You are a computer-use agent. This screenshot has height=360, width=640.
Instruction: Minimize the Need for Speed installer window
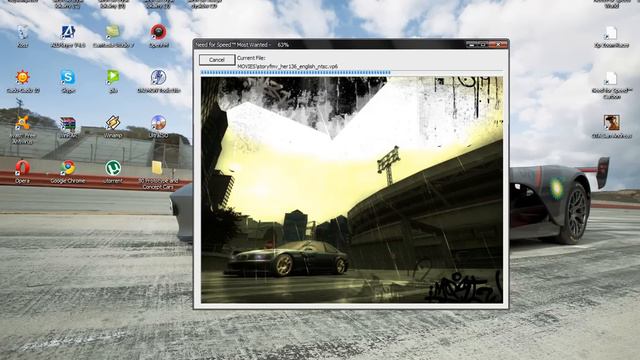(x=471, y=44)
